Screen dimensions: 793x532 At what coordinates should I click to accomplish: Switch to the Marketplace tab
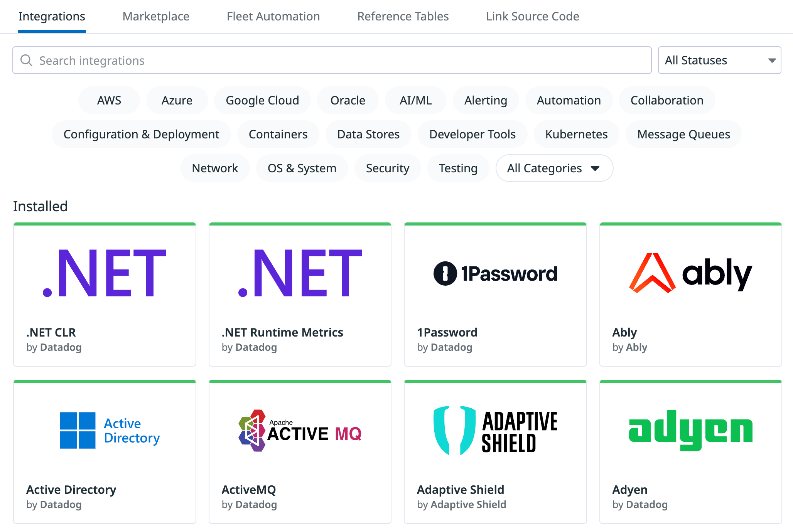click(x=156, y=16)
